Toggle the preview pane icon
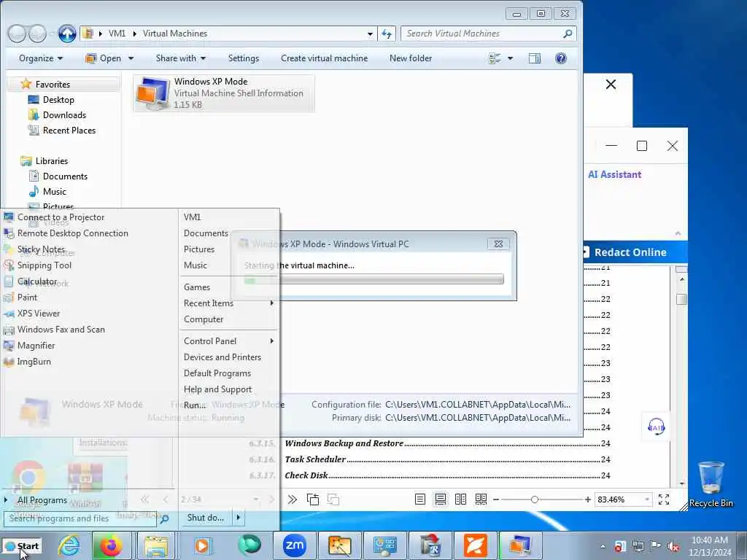Image resolution: width=747 pixels, height=560 pixels. click(535, 58)
